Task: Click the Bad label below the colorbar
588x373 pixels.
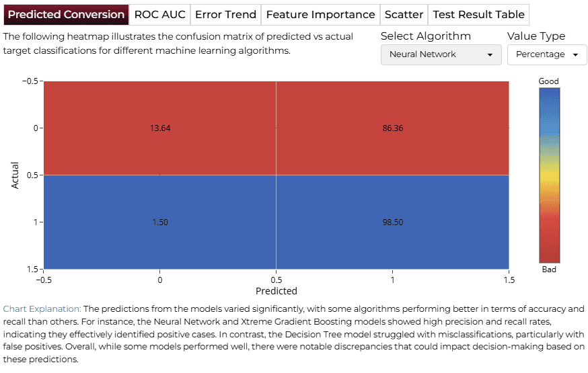Action: click(x=549, y=270)
